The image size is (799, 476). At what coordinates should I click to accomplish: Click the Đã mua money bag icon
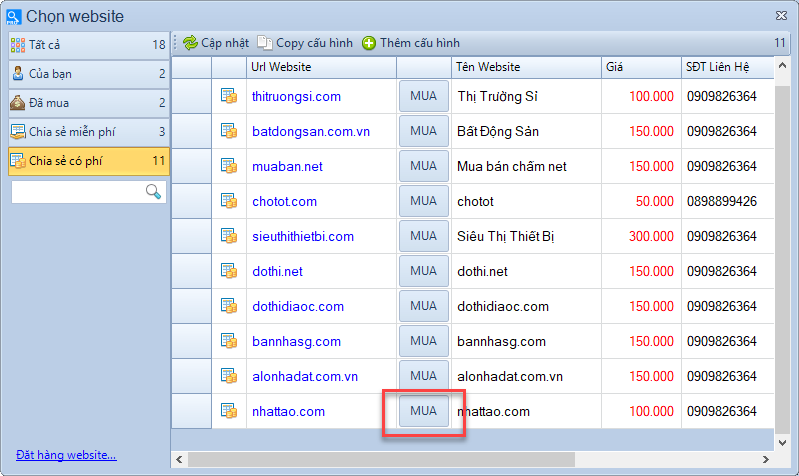(17, 103)
